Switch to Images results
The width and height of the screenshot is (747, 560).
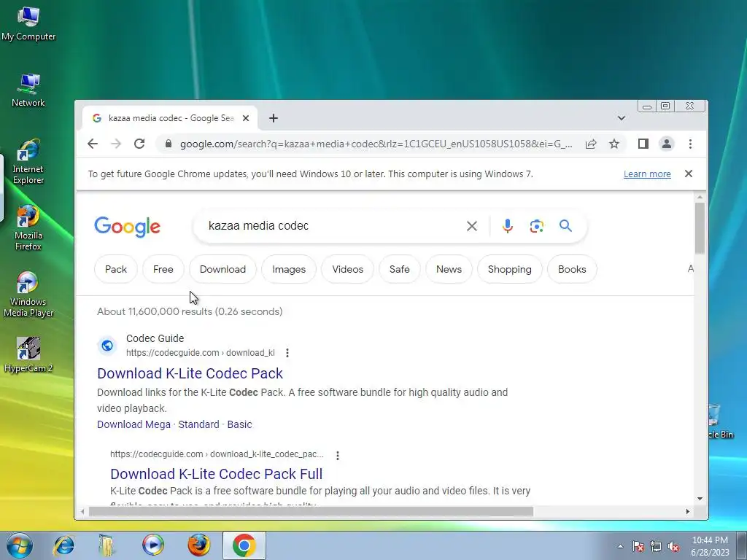point(289,269)
